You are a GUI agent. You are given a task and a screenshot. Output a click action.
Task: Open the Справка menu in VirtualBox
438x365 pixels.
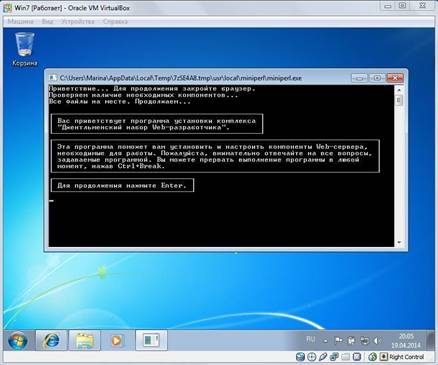[115, 22]
